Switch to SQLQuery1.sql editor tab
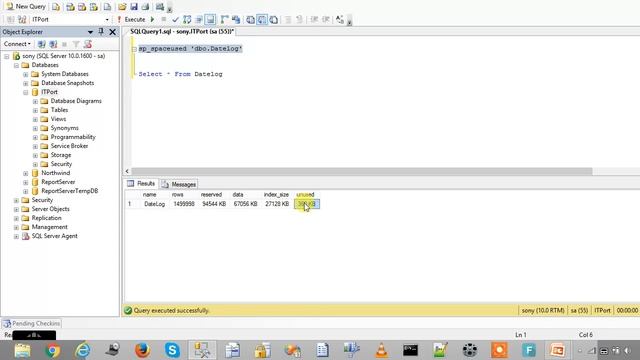640x360 pixels. pyautogui.click(x=182, y=31)
